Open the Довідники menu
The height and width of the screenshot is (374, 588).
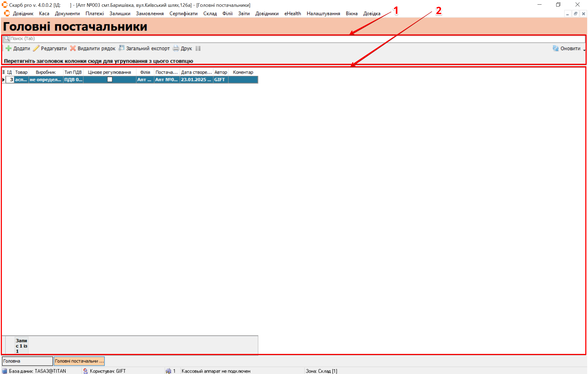(x=267, y=14)
